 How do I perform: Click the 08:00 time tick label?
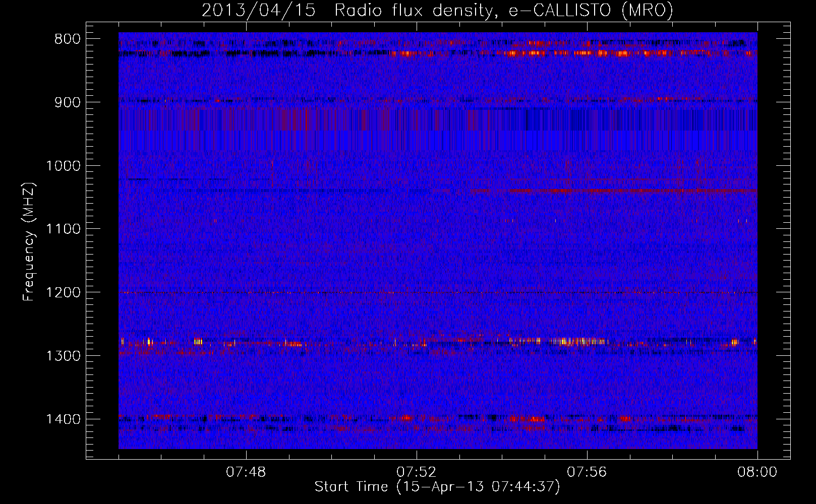tap(757, 472)
